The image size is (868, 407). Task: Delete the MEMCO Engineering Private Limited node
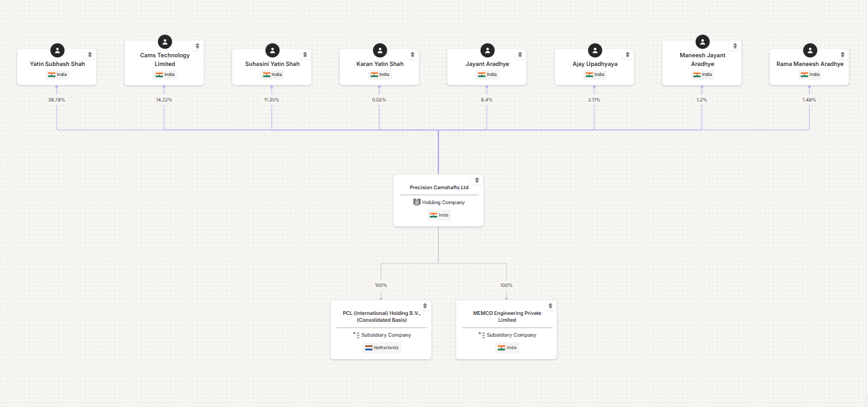[550, 306]
